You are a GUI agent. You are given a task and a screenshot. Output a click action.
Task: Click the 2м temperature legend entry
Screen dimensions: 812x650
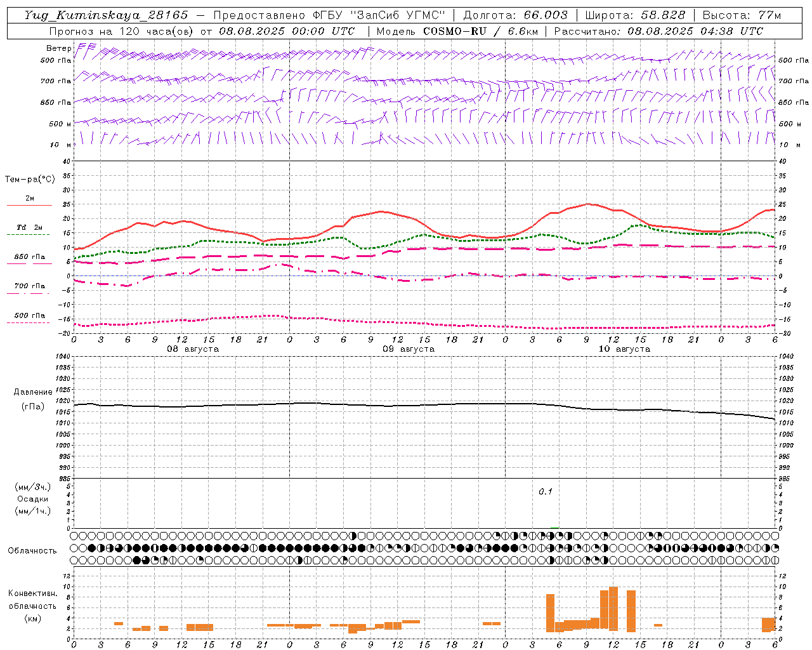pyautogui.click(x=30, y=198)
